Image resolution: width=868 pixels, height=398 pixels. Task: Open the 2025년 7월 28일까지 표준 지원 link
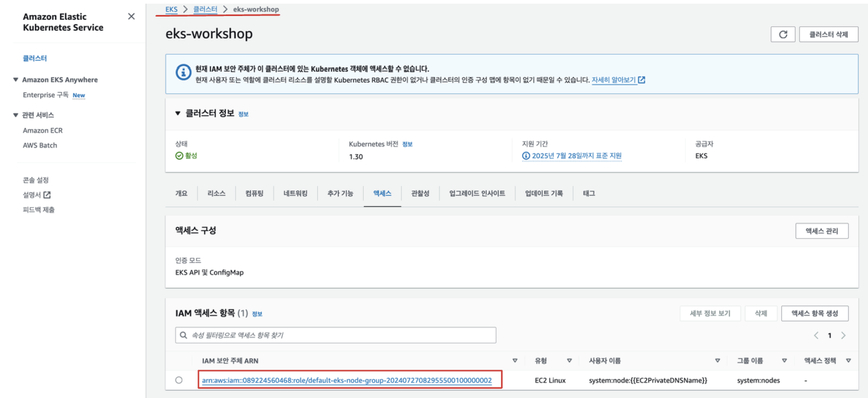[x=572, y=156]
